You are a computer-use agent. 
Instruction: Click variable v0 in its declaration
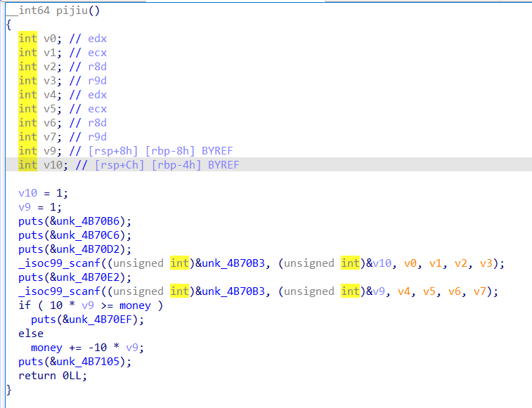pyautogui.click(x=46, y=39)
